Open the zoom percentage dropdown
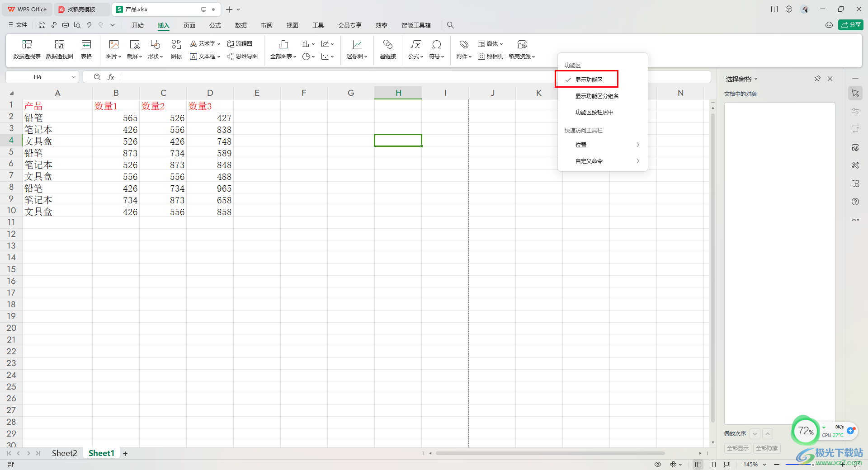Viewport: 868px width, 470px height. (764, 465)
